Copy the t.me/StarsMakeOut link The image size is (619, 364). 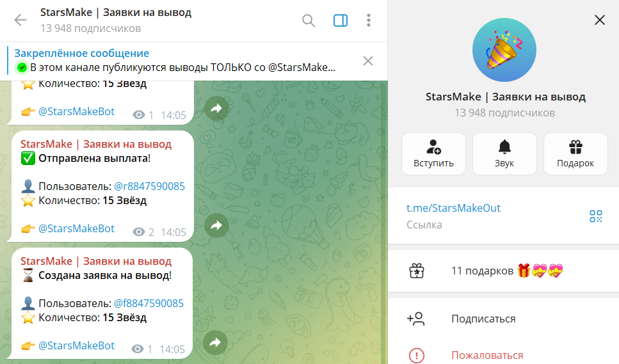coord(453,208)
